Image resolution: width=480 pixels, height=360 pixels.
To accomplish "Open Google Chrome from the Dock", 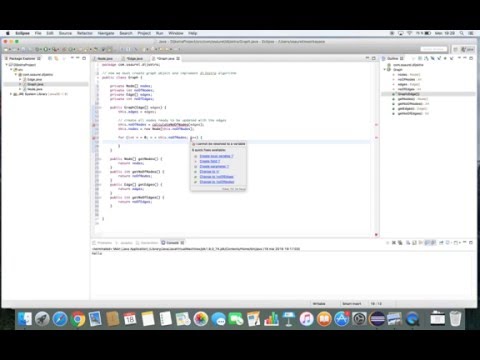I will point(77,319).
